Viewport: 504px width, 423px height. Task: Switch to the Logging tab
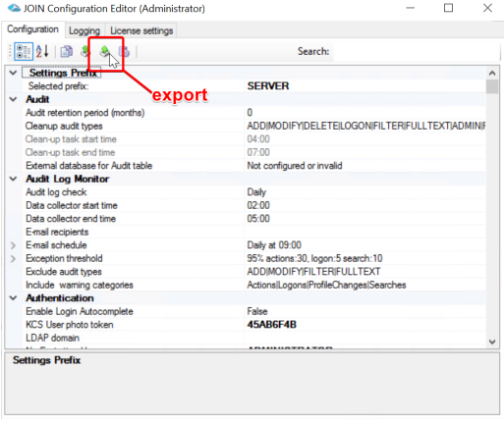click(x=84, y=30)
